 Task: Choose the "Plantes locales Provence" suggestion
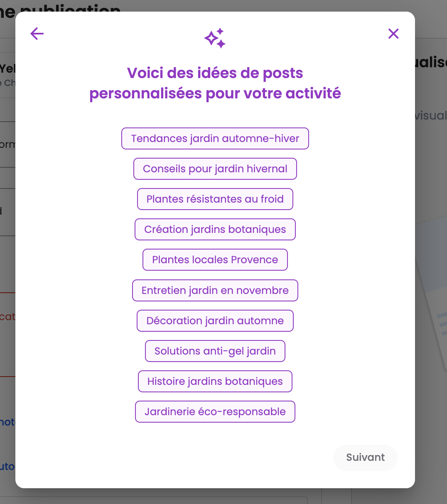(x=215, y=260)
